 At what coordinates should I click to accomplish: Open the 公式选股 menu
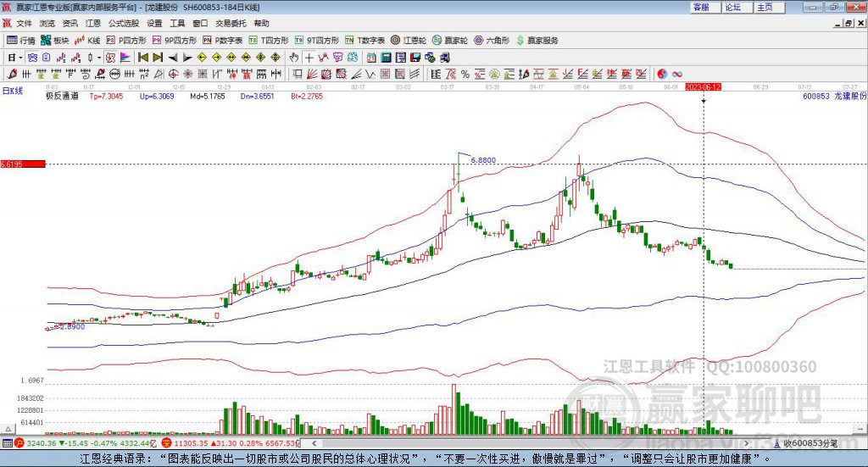(124, 23)
